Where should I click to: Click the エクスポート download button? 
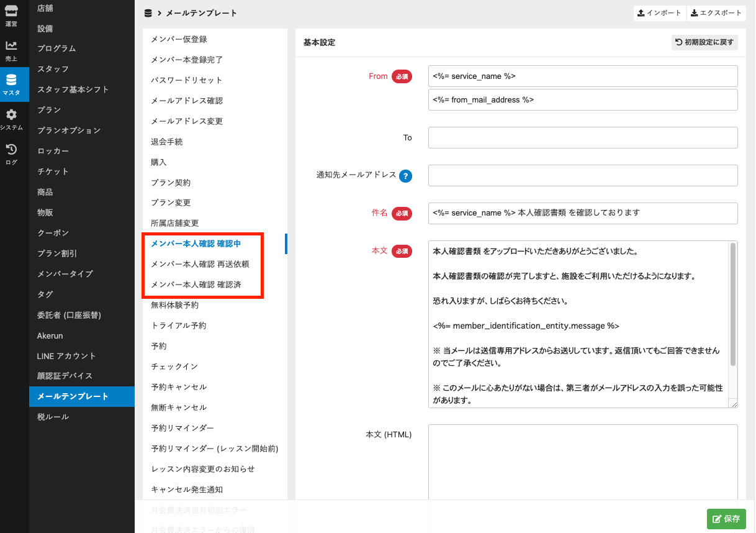(716, 13)
